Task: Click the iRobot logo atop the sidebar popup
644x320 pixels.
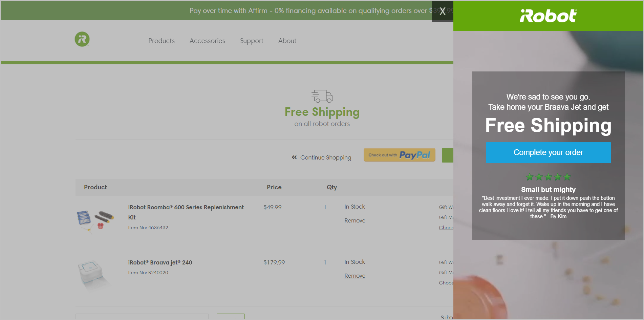Action: (548, 15)
